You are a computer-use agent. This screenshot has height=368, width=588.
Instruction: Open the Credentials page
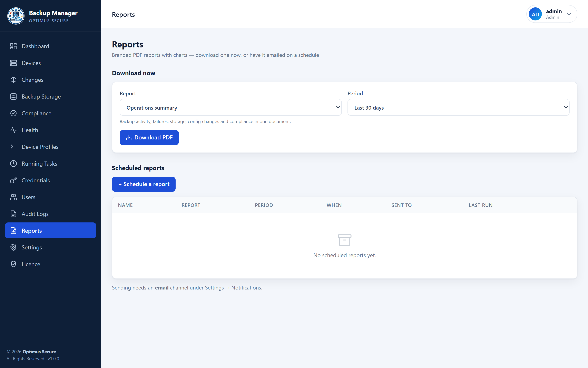[x=51, y=180]
